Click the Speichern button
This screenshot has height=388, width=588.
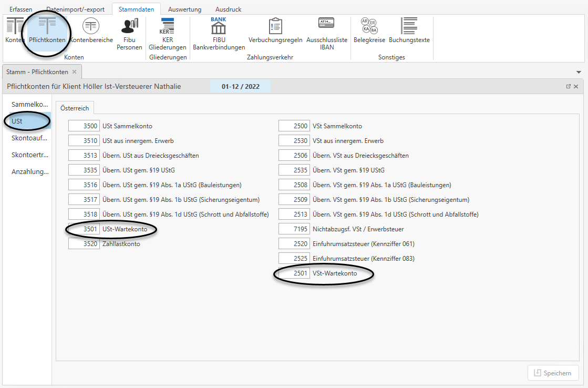pos(553,373)
